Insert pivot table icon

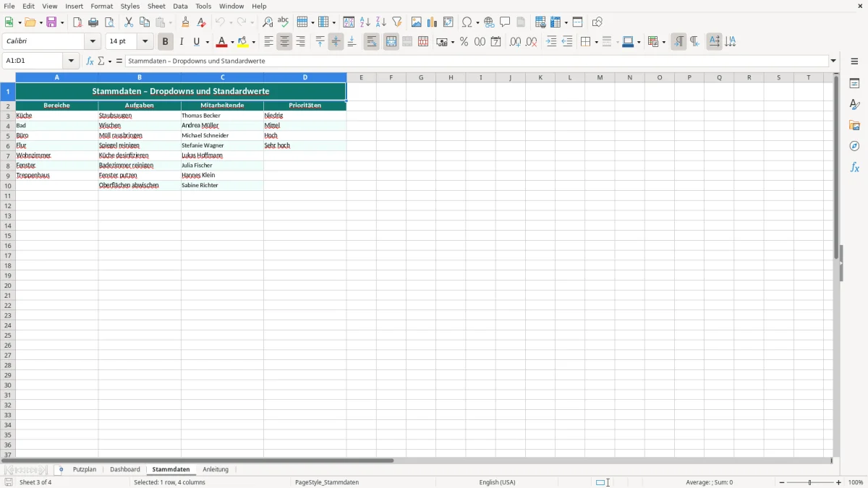click(448, 22)
